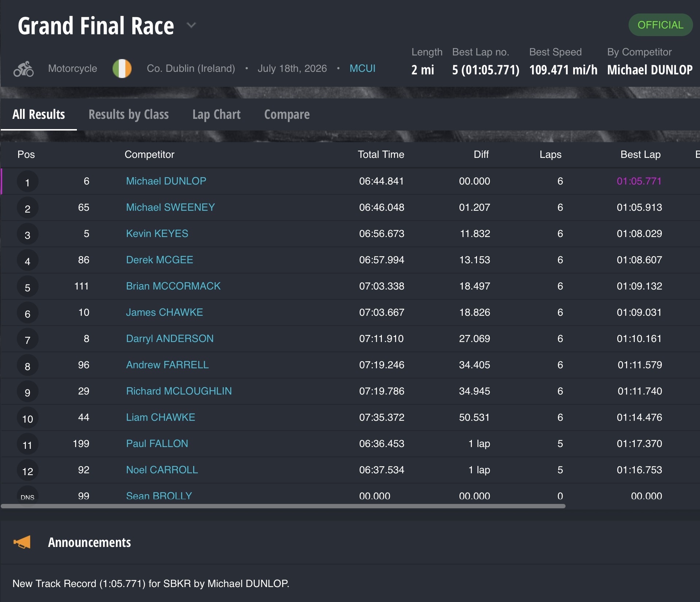Open Noel CARROLL competitor link

point(162,470)
